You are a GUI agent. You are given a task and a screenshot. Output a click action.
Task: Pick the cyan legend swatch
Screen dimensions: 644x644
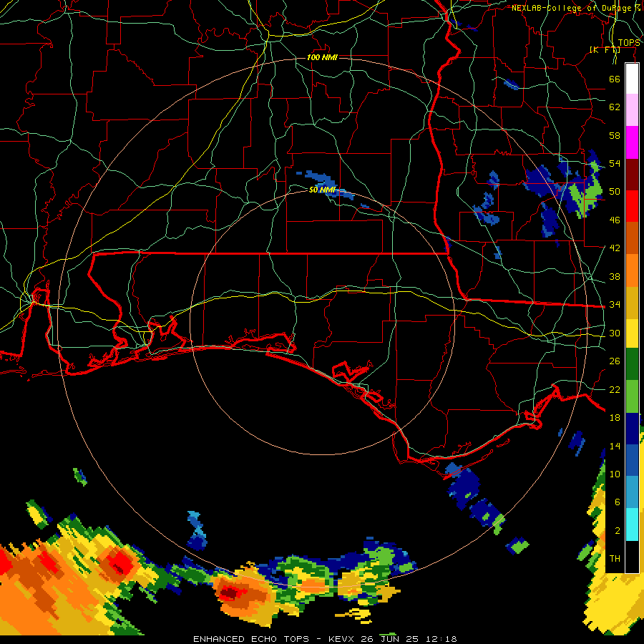(x=632, y=525)
